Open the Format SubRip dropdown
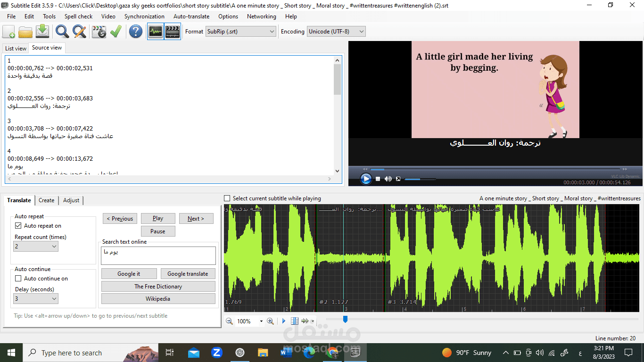644x362 pixels. coord(240,32)
